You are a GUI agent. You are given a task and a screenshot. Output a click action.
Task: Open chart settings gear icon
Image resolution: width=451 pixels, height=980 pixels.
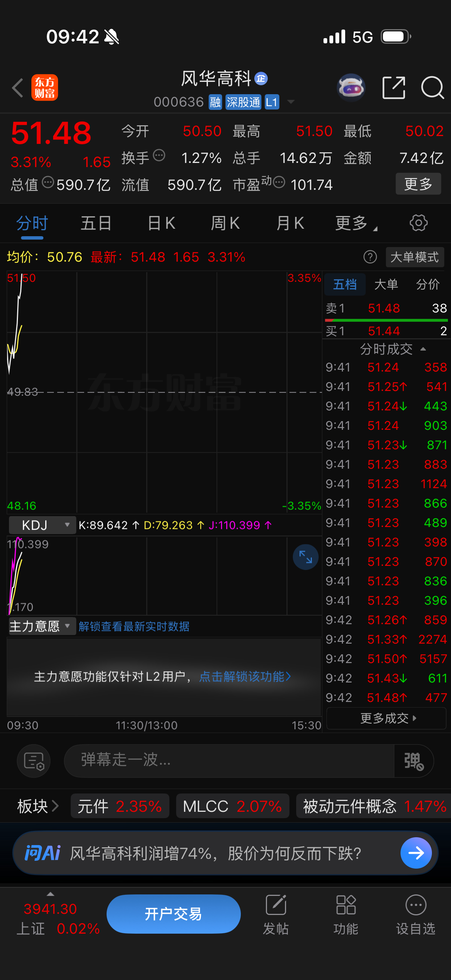(418, 223)
